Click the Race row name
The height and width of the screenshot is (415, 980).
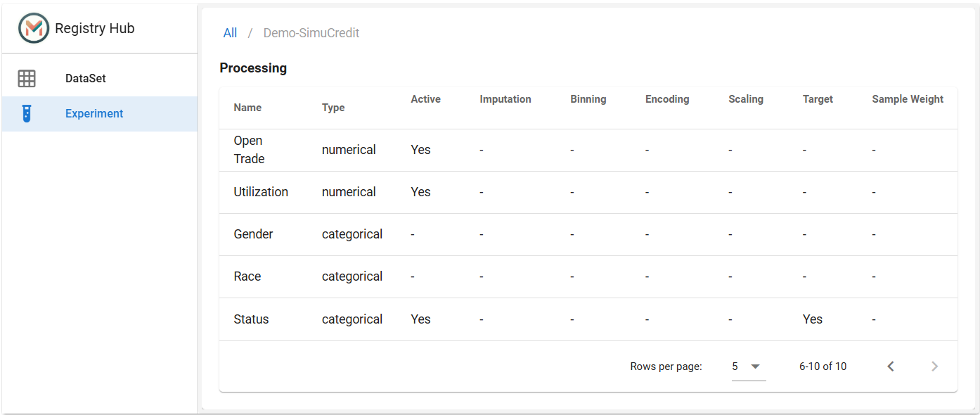(x=247, y=276)
